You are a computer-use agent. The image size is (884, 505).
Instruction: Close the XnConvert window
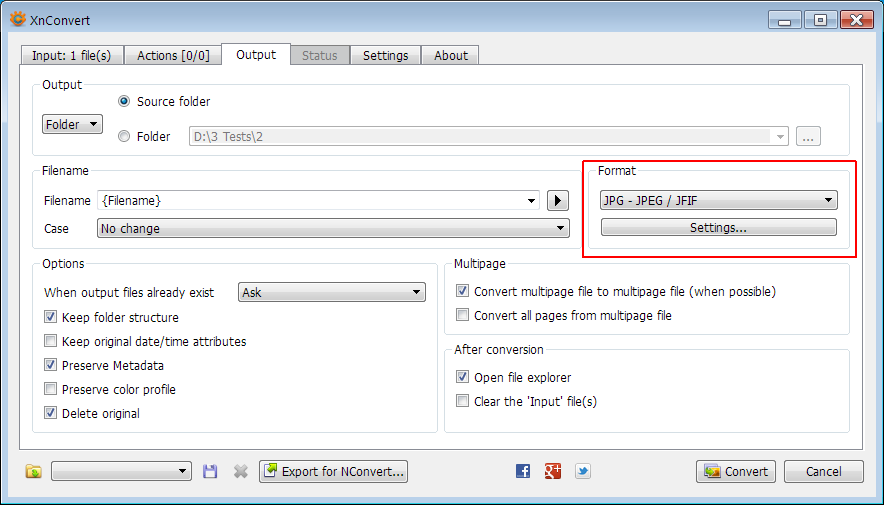click(856, 21)
